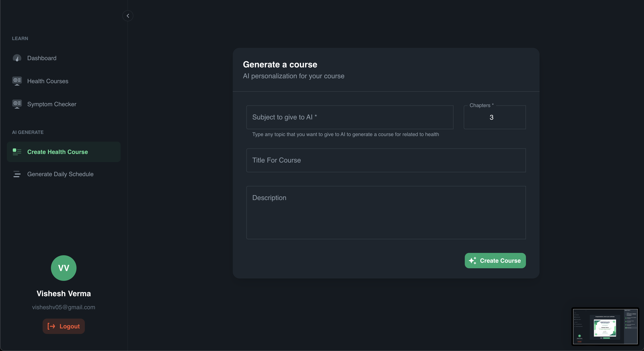
Task: Click the Health Courses monitor icon
Action: (17, 81)
